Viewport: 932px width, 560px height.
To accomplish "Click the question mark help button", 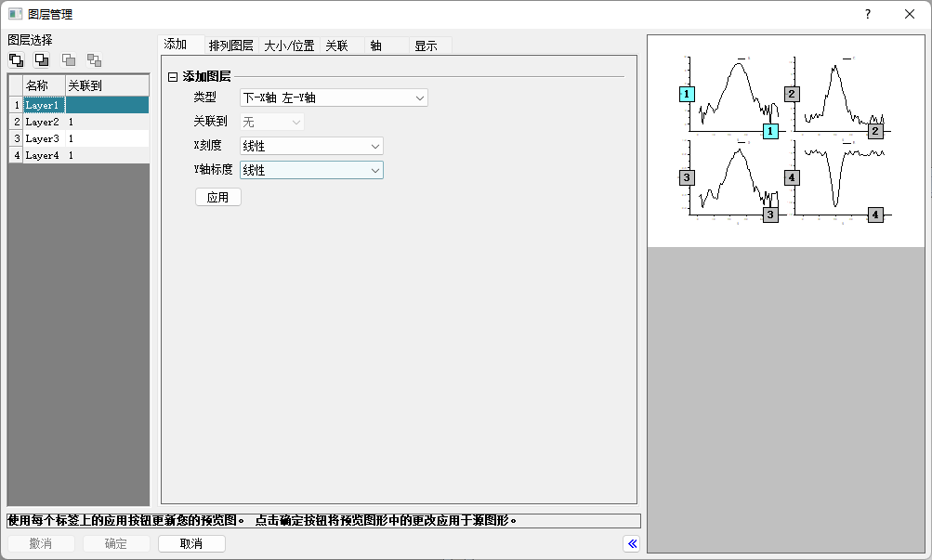I will (x=867, y=14).
